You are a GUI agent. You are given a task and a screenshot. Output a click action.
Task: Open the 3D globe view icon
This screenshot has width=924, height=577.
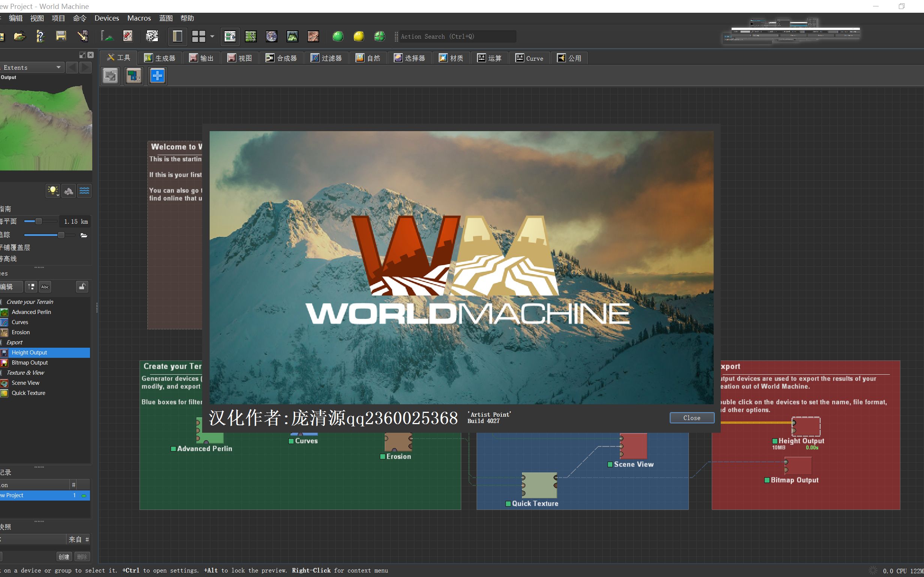(271, 36)
